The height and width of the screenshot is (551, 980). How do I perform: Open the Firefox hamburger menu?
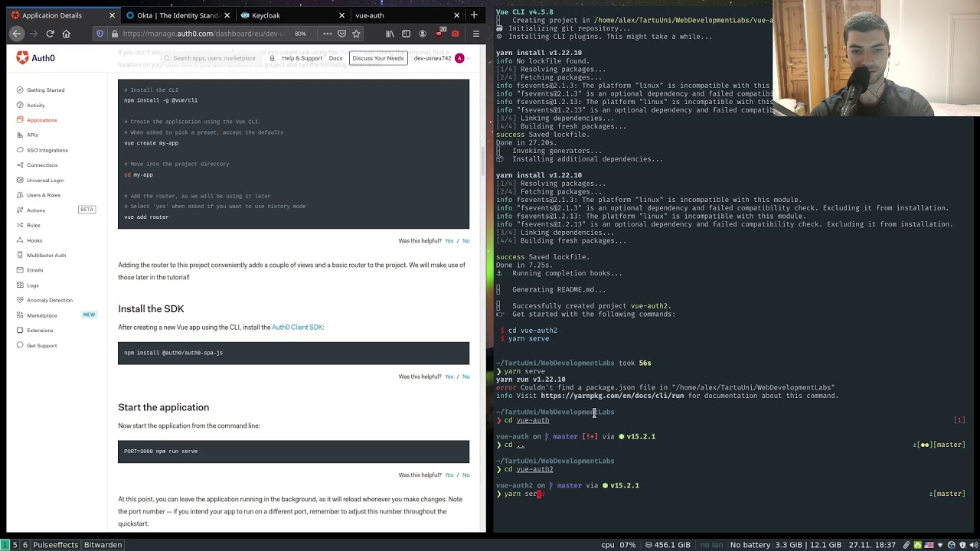[x=475, y=34]
